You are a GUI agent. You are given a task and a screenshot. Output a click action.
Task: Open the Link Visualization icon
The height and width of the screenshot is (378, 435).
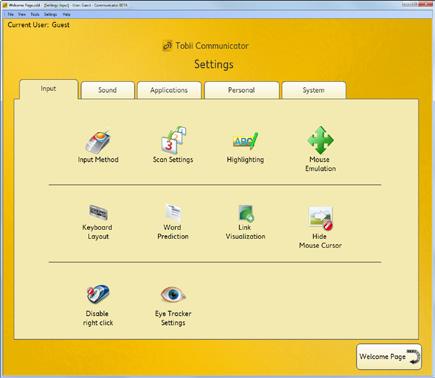(x=246, y=213)
